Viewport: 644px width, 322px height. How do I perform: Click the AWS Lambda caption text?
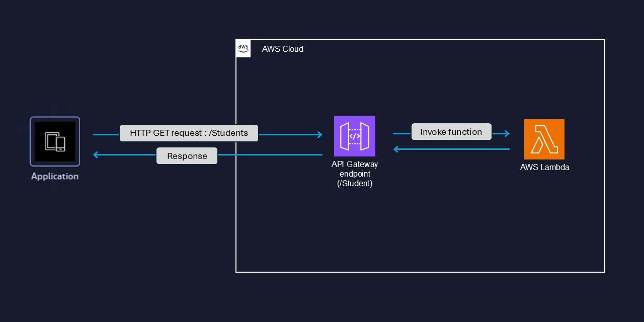pyautogui.click(x=544, y=167)
